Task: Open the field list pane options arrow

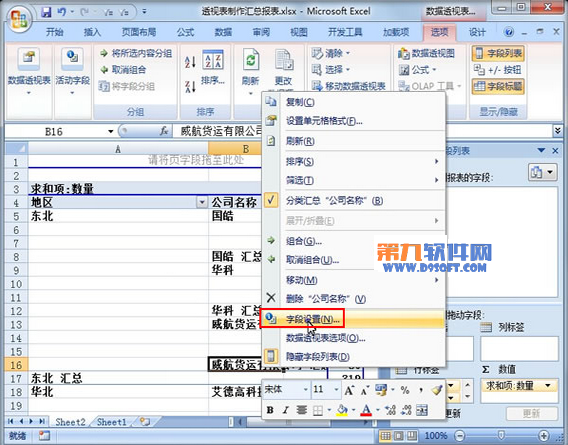Action: pyautogui.click(x=542, y=150)
